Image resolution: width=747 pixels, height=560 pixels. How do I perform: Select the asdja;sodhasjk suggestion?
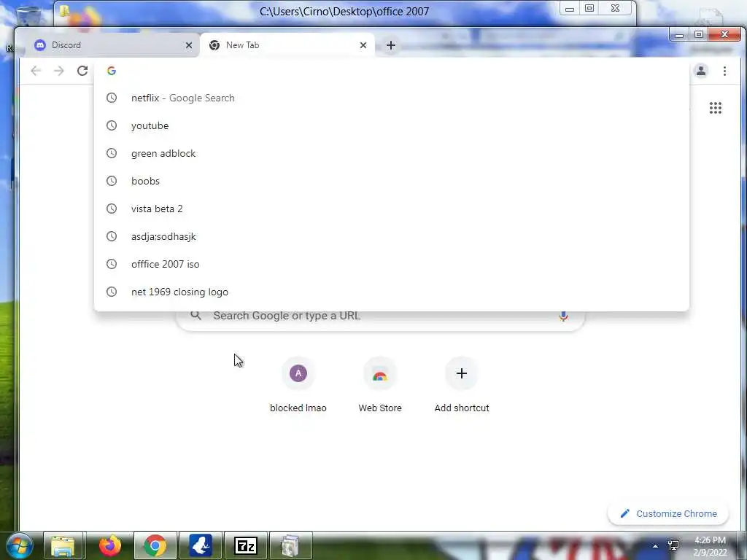tap(391, 236)
